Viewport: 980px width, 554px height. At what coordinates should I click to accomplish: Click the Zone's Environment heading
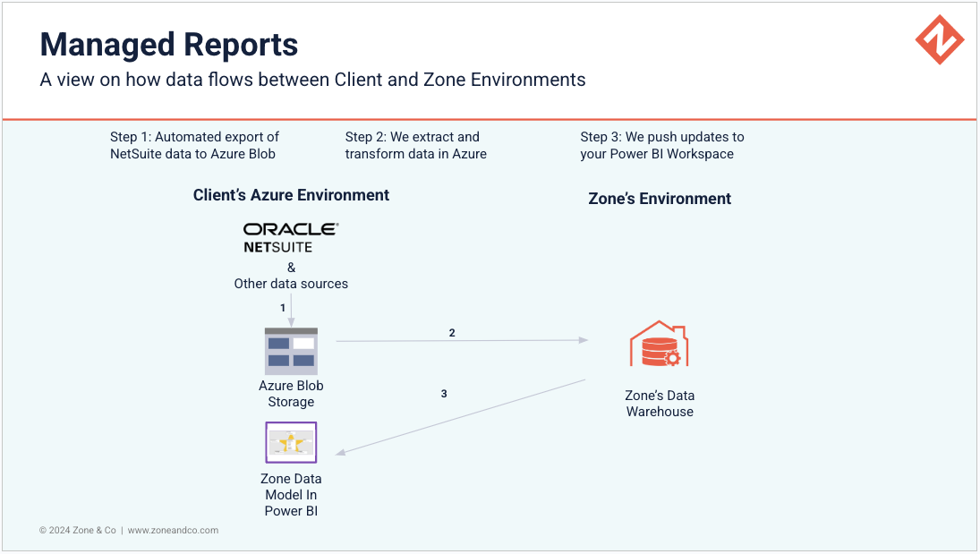[660, 199]
